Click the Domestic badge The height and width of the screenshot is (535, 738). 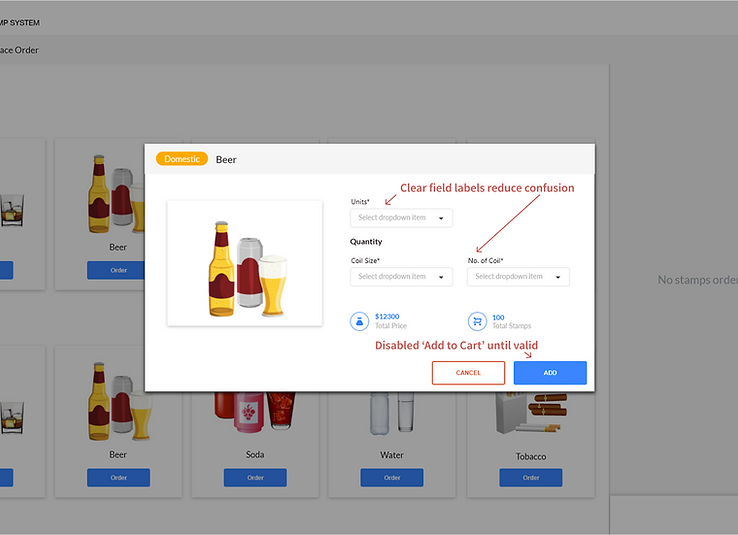click(x=182, y=159)
